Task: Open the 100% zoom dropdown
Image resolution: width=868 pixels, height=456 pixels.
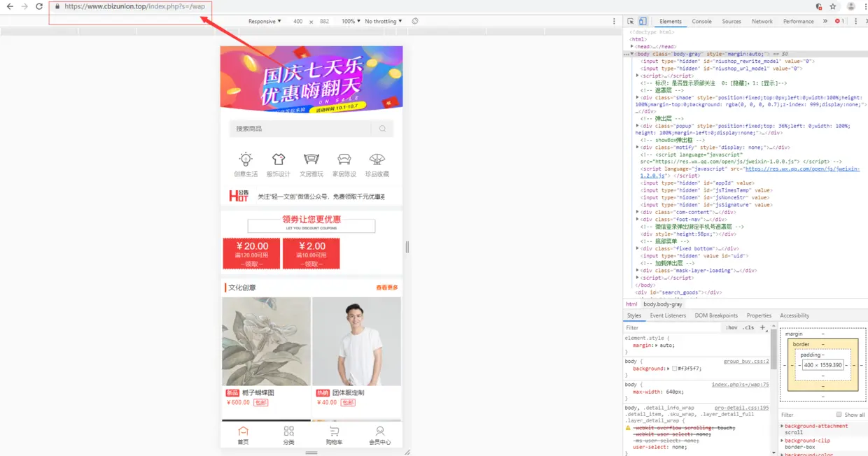Action: pos(351,22)
